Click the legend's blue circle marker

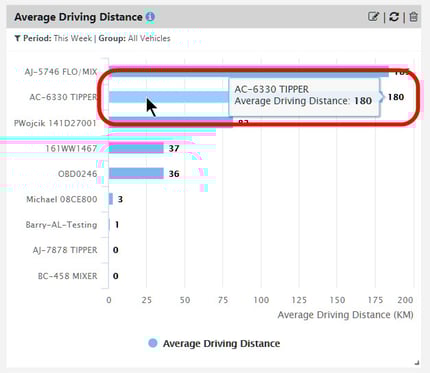click(x=153, y=343)
